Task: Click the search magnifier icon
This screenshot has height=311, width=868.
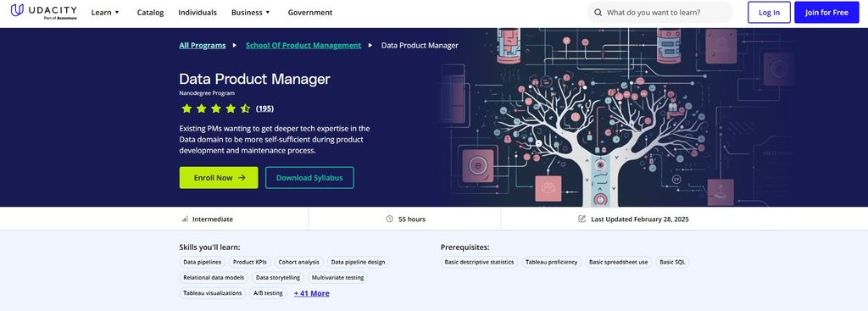Action: 598,12
